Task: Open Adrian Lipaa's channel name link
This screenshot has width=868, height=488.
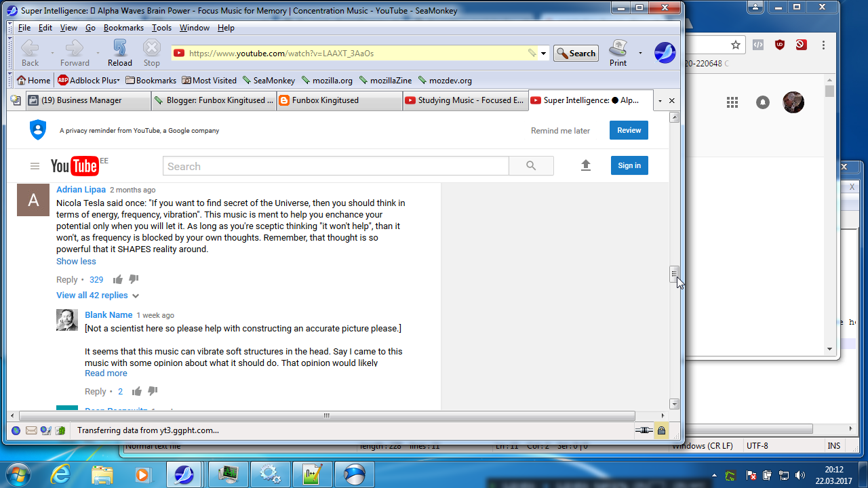Action: click(81, 190)
